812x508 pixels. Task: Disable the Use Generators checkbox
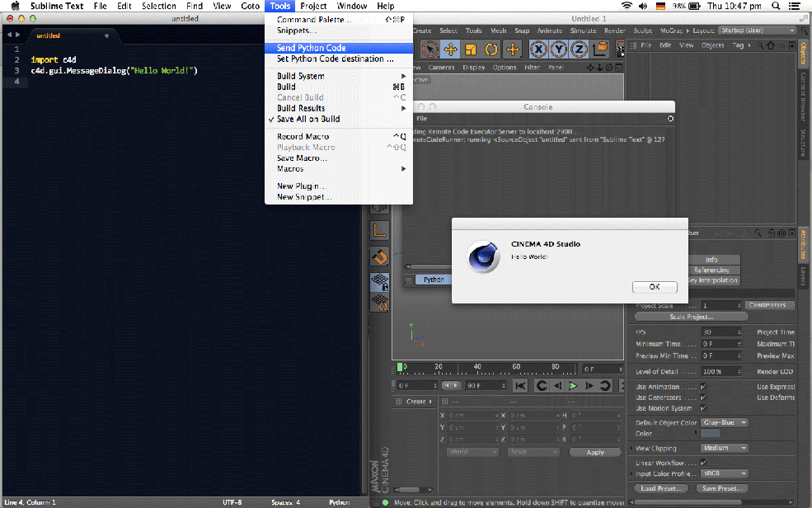(x=703, y=397)
